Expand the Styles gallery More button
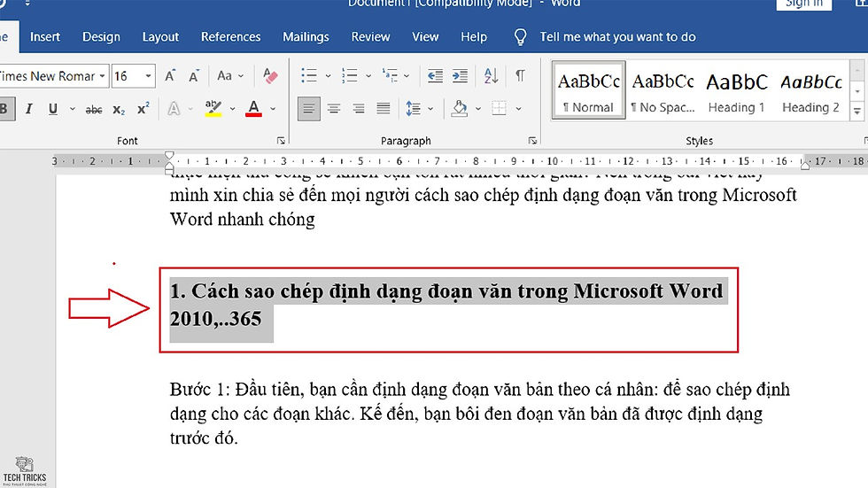 (857, 112)
